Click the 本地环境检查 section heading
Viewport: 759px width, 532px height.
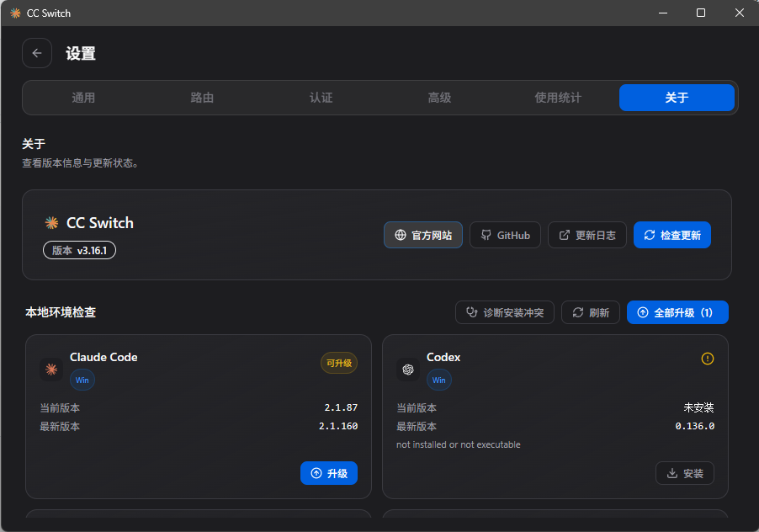61,312
